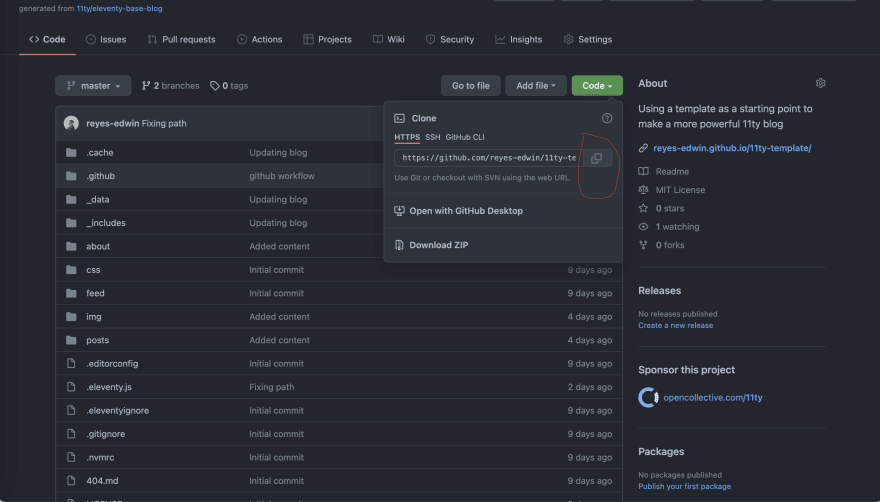Click the star icon next to 0 stars

click(643, 208)
